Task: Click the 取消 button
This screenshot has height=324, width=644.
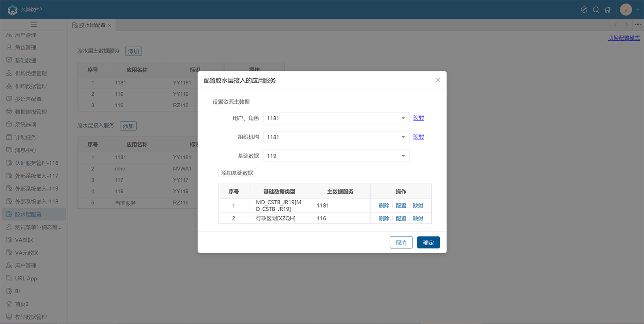Action: tap(401, 242)
